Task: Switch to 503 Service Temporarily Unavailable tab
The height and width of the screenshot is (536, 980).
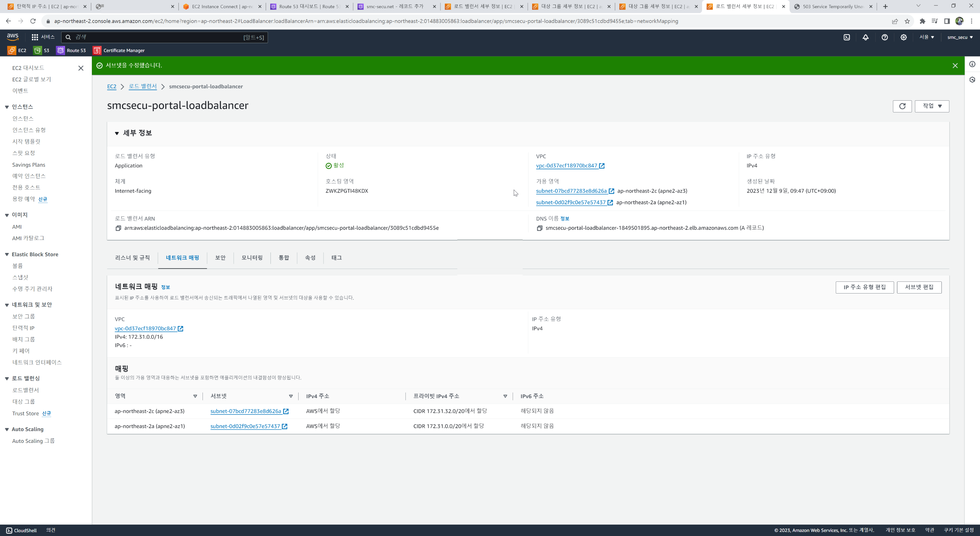Action: 832,7
